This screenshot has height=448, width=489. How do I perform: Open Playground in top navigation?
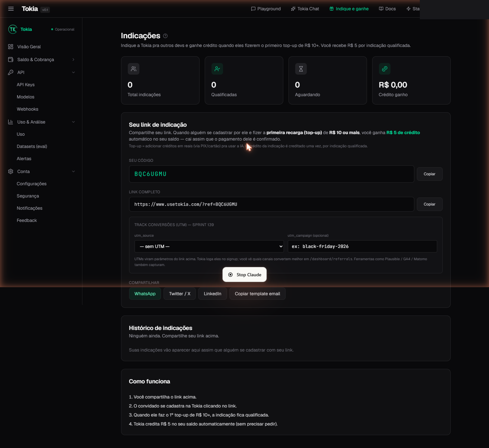pyautogui.click(x=266, y=9)
